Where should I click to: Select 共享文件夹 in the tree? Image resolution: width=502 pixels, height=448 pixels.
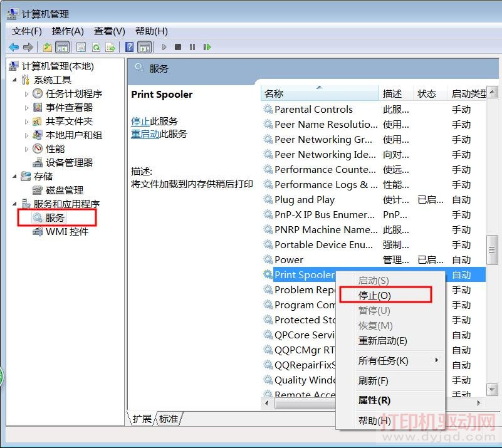tap(69, 122)
